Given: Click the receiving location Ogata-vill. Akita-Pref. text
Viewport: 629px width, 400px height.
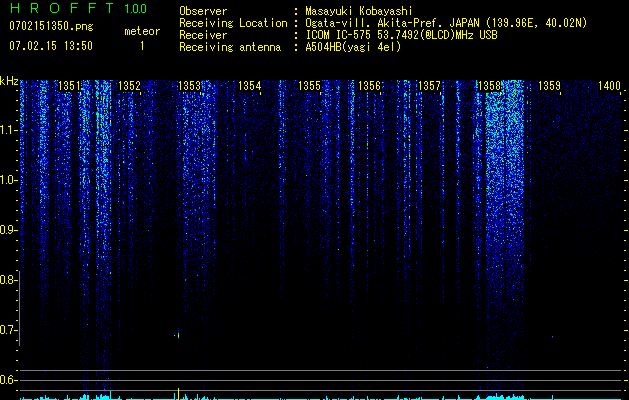Looking at the screenshot, I should (374, 23).
